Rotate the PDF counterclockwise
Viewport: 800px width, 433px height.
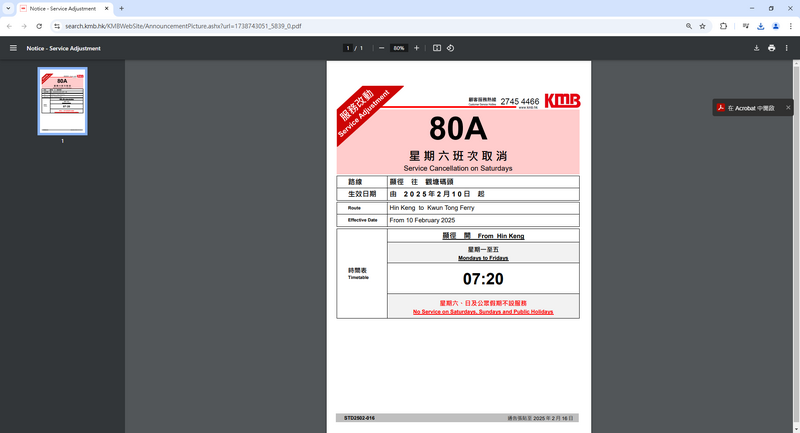point(450,48)
